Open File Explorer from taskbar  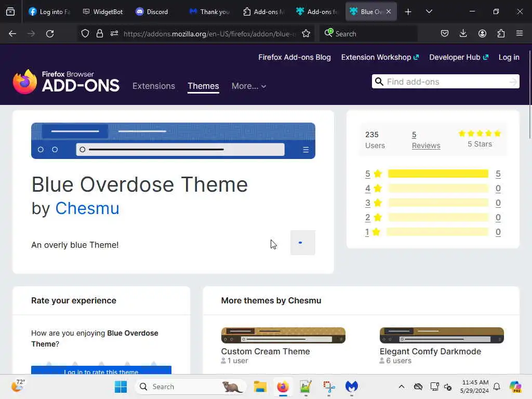[260, 387]
